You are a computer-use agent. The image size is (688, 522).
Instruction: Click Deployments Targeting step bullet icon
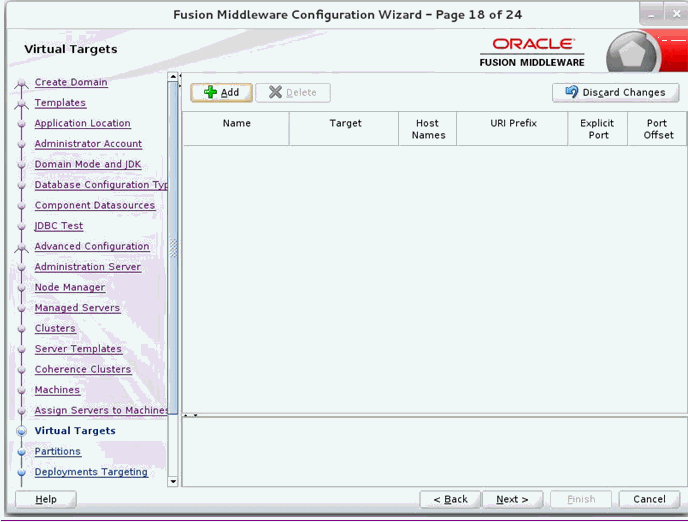pos(21,472)
